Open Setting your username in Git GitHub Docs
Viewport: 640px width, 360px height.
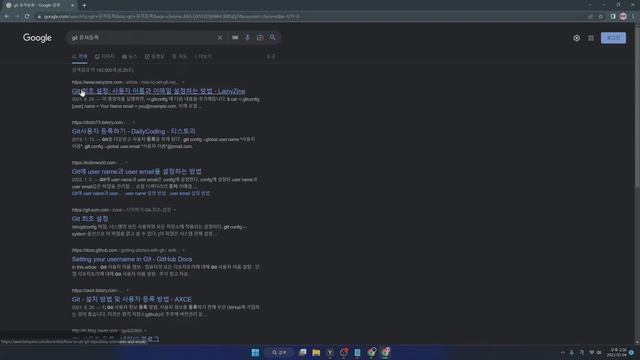point(132,259)
